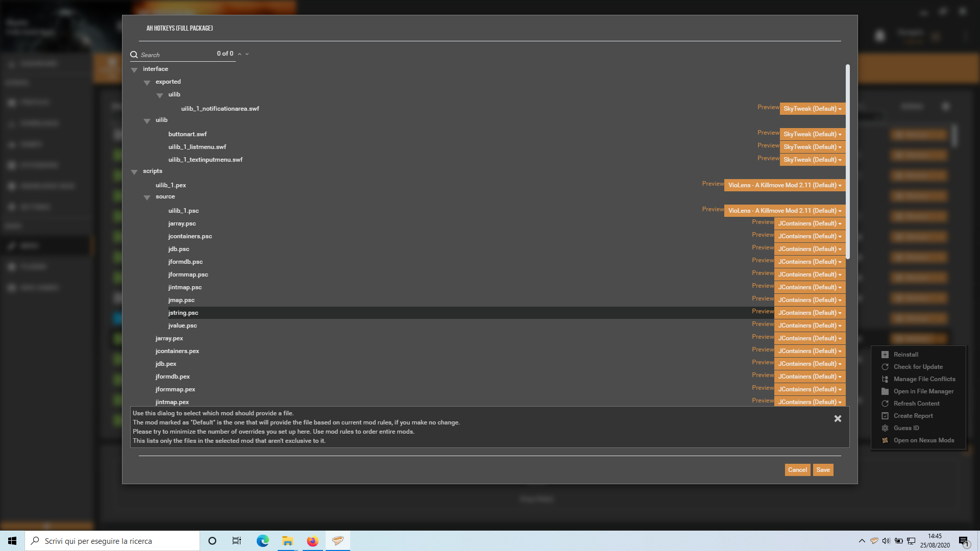Click the Refresh Content icon
Screen dimensions: 980x551
[885, 404]
